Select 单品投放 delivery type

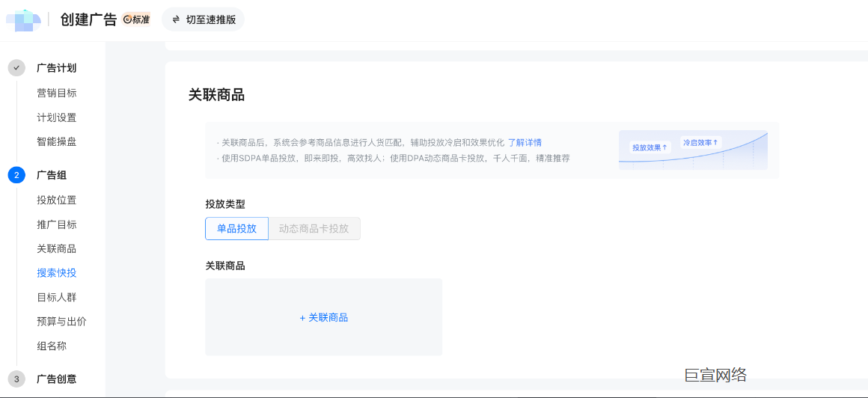coord(237,229)
